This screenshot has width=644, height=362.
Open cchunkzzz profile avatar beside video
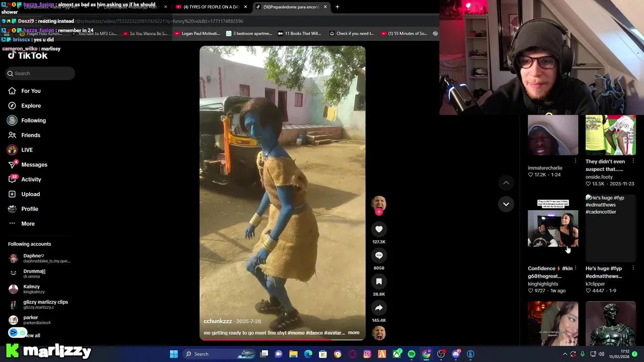tap(379, 203)
